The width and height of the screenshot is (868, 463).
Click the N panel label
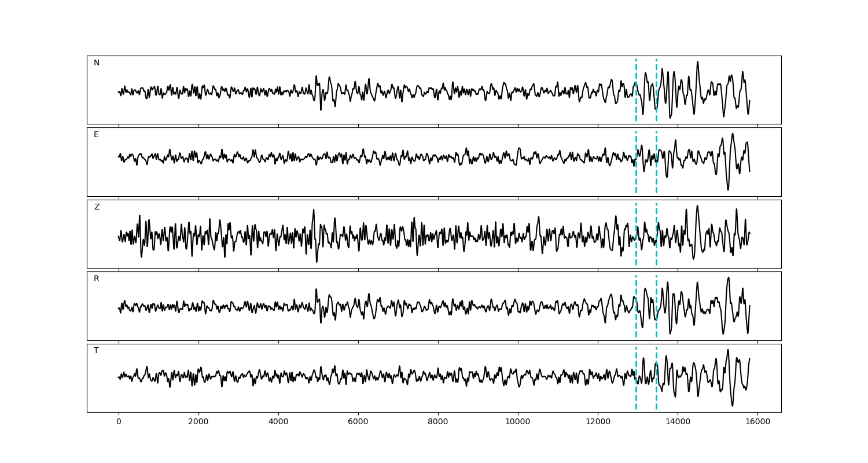(97, 63)
